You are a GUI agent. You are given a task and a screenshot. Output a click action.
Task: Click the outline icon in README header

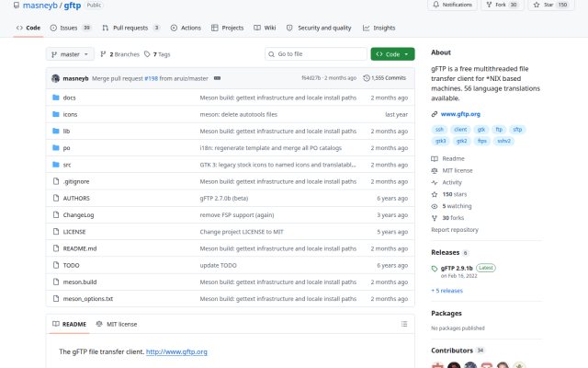[x=404, y=324]
